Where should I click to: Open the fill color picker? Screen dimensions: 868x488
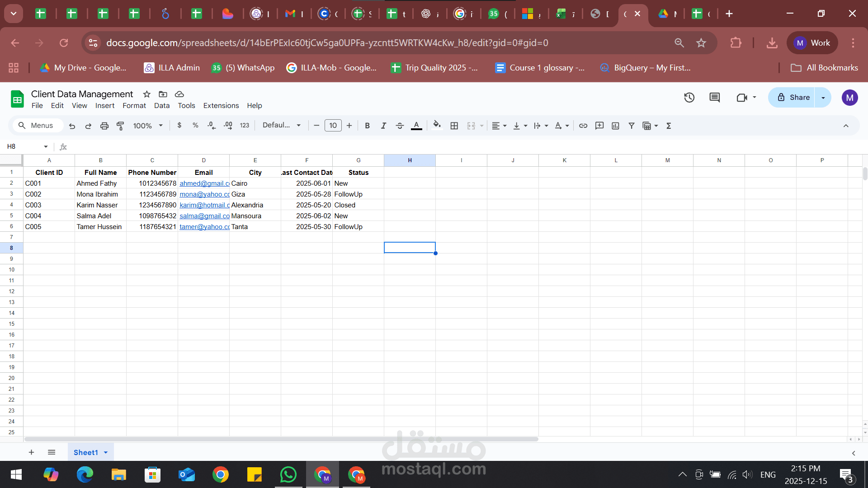(437, 125)
